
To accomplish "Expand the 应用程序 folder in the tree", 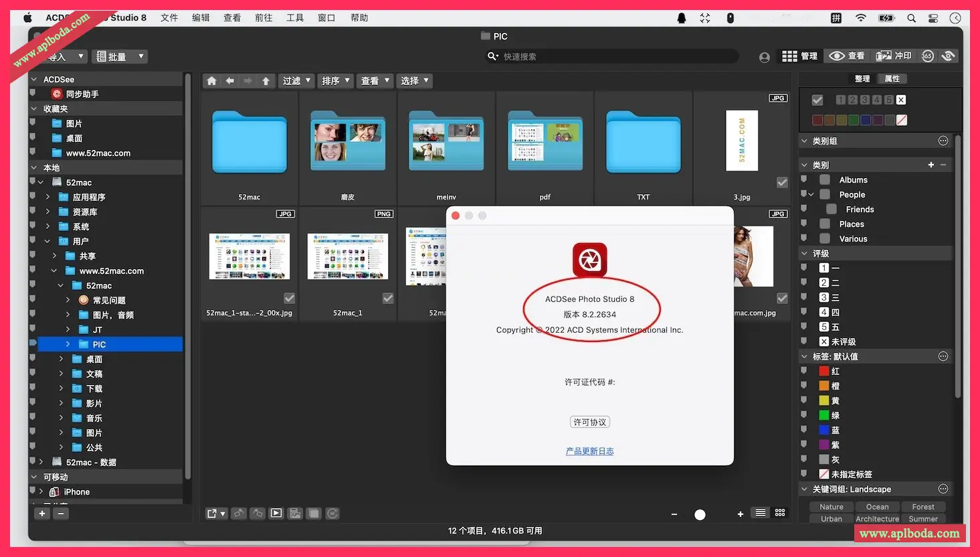I will point(47,197).
